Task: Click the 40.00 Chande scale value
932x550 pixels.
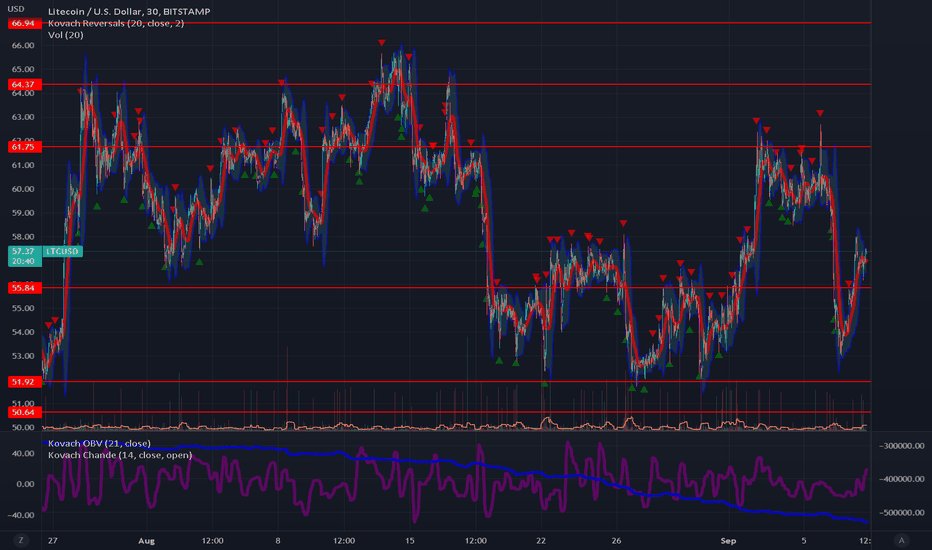Action: tap(23, 454)
